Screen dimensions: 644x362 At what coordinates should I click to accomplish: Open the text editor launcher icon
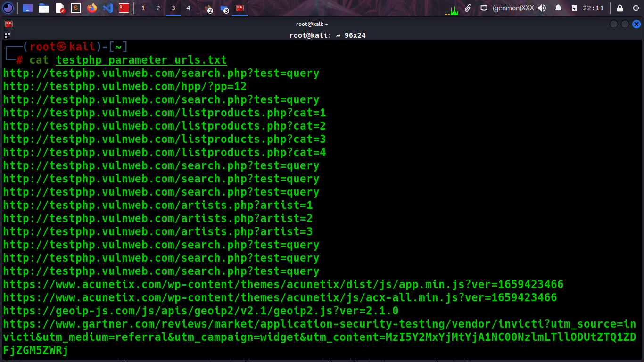(x=61, y=8)
